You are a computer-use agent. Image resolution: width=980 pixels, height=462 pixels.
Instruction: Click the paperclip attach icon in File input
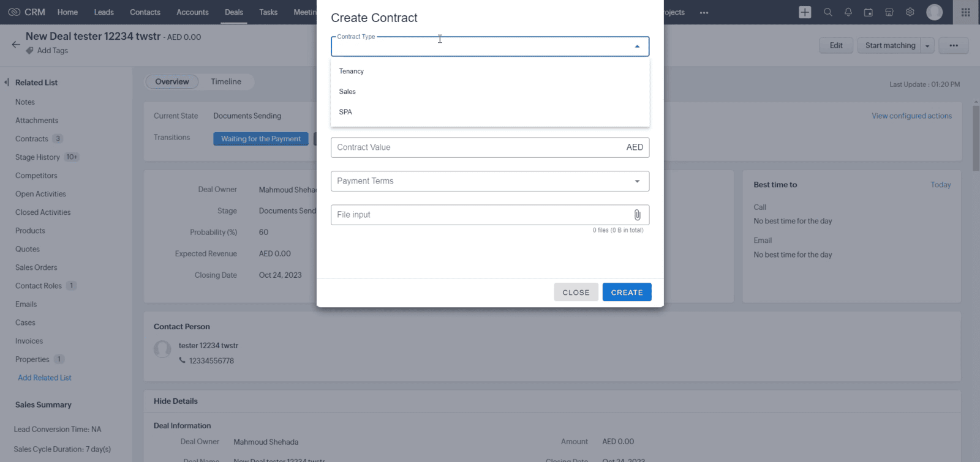point(637,215)
